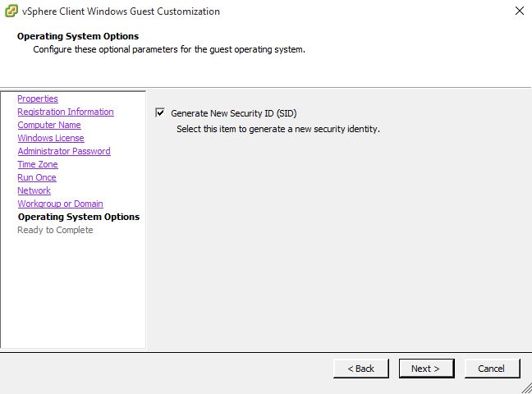
Task: Close the Guest Customization dialog with X
Action: (520, 11)
